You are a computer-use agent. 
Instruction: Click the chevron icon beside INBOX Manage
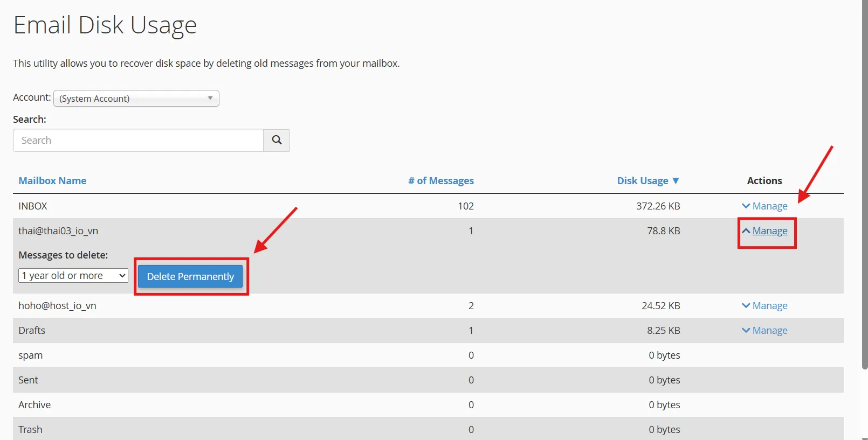(746, 206)
